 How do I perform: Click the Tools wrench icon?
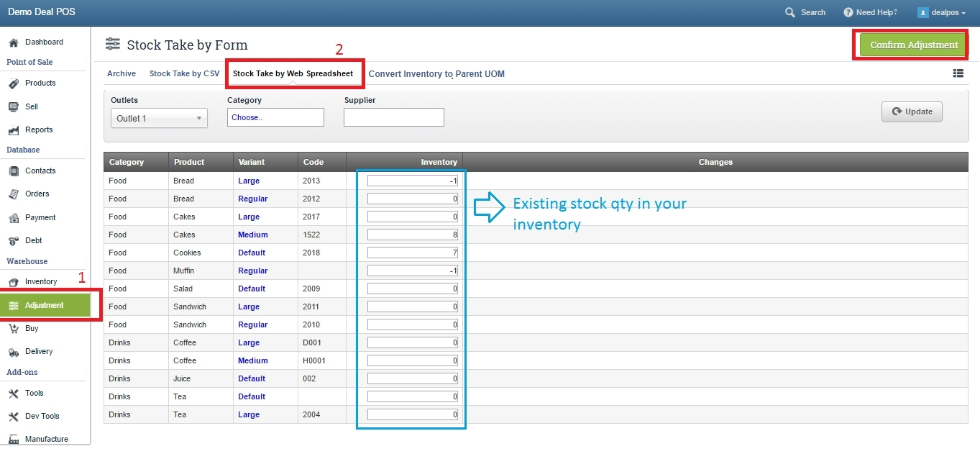tap(13, 394)
